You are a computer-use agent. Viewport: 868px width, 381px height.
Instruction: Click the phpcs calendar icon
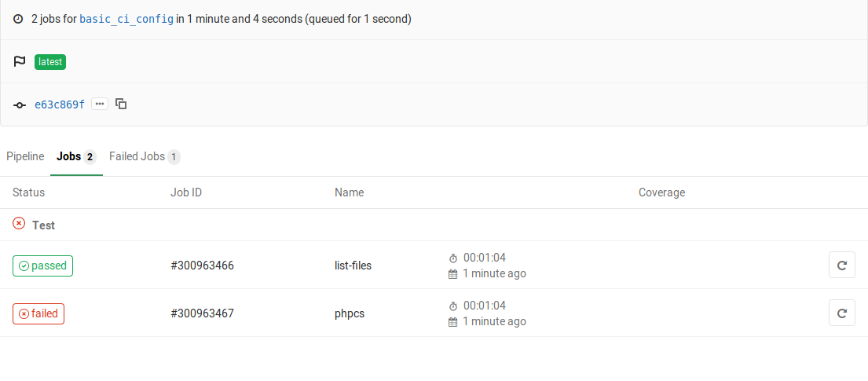coord(452,322)
